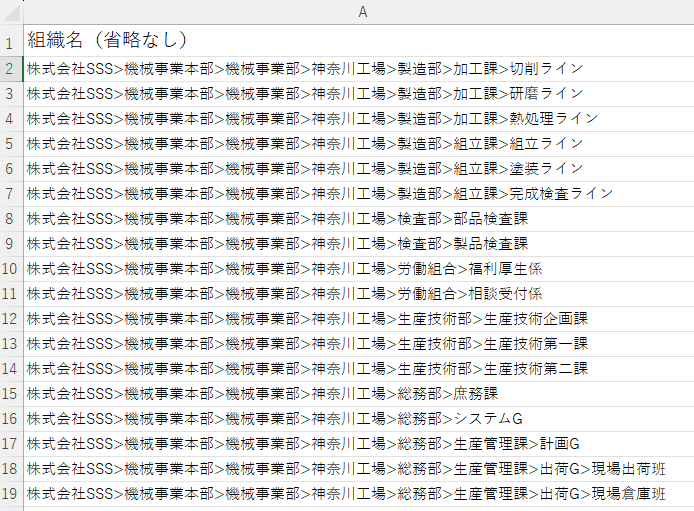This screenshot has width=694, height=511.
Task: Select row 17 header
Action: [11, 444]
